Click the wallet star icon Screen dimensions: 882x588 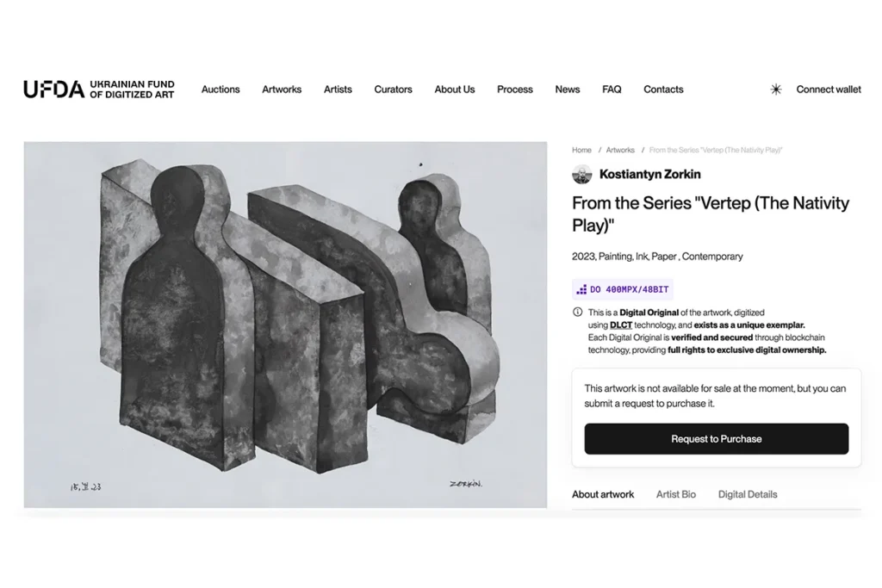pos(776,90)
